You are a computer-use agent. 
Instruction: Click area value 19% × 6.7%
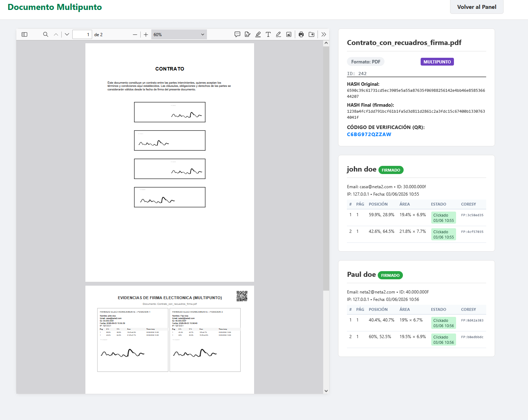pos(411,320)
